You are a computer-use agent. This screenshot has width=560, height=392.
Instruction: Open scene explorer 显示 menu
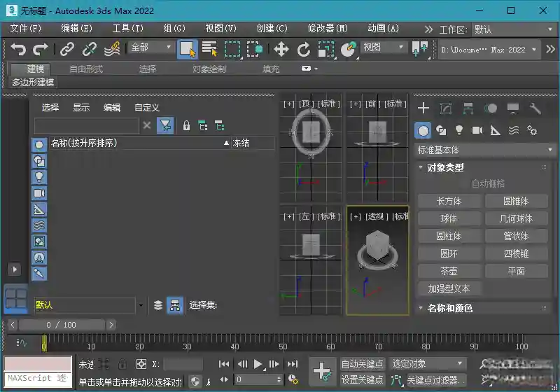81,108
